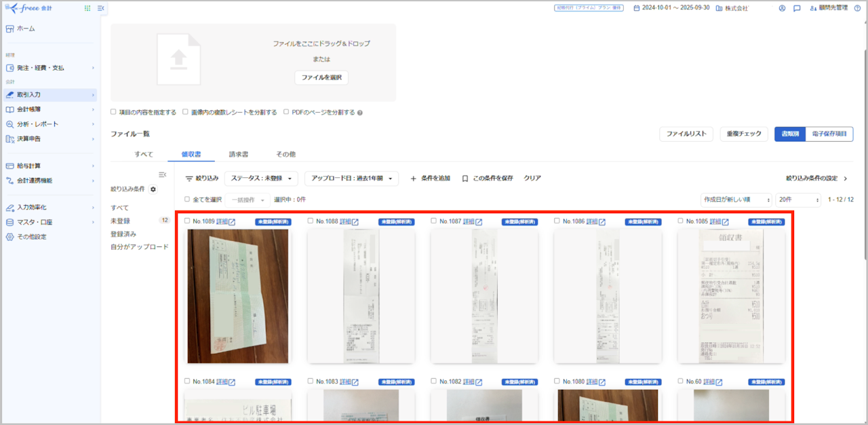Click the ファイルを選択 button
Image resolution: width=868 pixels, height=425 pixels.
coord(321,77)
